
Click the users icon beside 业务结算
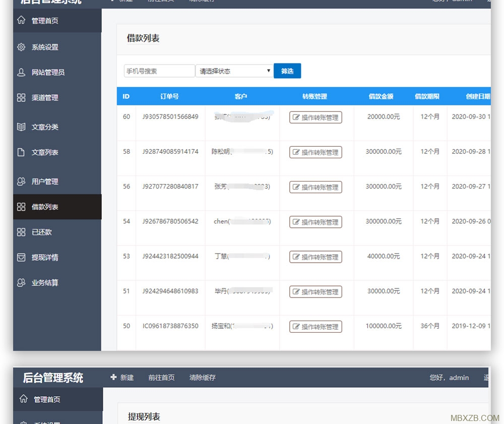coord(21,282)
